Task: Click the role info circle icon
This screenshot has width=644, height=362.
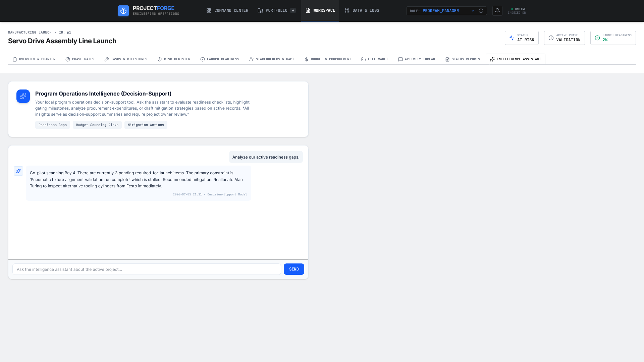Action: coord(481,11)
